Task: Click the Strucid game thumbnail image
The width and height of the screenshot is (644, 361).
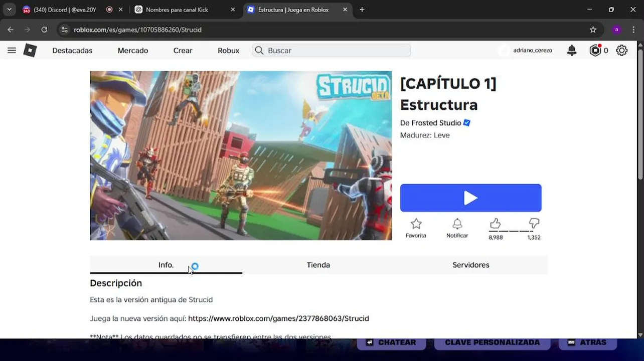Action: coord(241,155)
